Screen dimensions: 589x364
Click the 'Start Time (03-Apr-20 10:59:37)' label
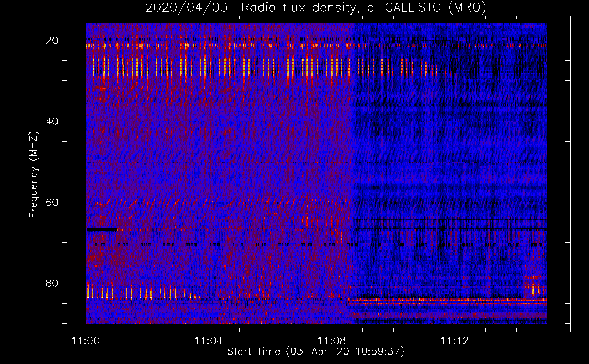tap(316, 352)
